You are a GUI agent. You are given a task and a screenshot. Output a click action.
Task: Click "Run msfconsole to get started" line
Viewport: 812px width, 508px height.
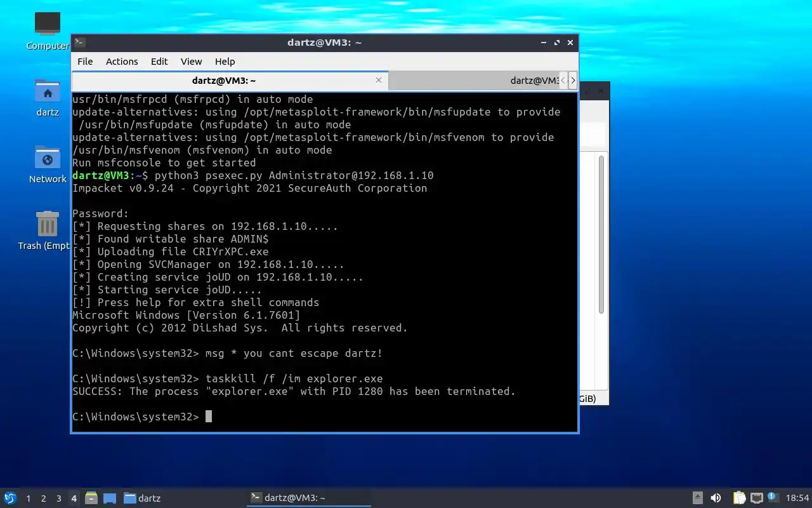164,163
